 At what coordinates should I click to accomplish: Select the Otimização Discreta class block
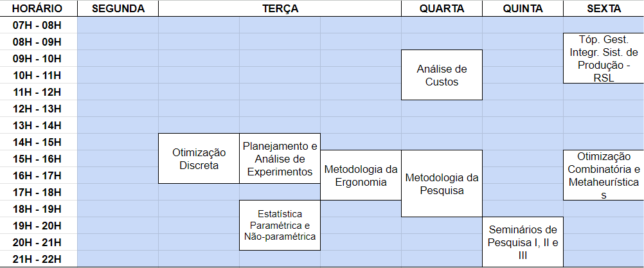199,159
